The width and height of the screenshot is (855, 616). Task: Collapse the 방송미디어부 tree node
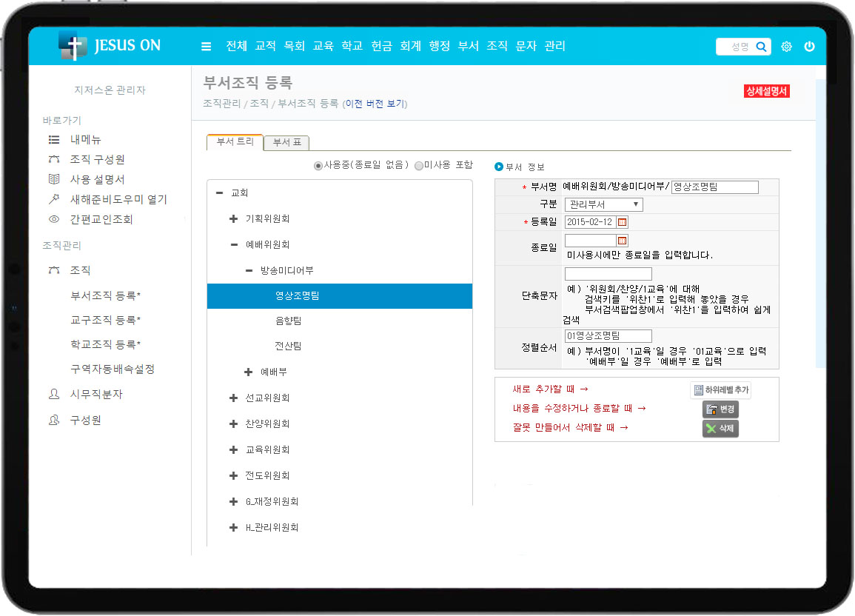coord(249,270)
